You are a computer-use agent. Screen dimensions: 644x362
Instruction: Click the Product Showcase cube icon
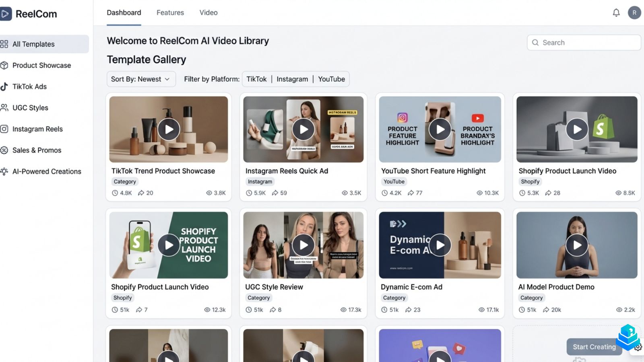(x=4, y=65)
